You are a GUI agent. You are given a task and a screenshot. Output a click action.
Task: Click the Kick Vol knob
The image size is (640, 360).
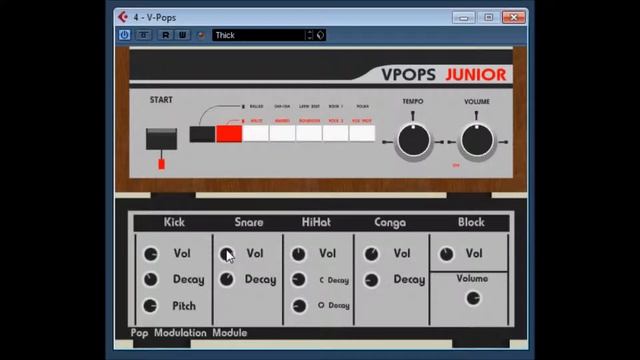[151, 254]
